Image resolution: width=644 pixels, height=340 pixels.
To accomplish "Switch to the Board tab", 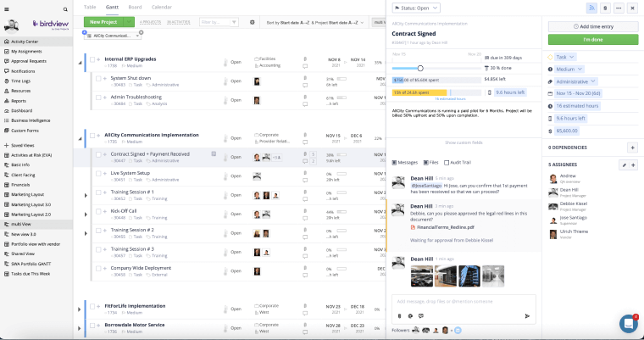I will (x=135, y=7).
